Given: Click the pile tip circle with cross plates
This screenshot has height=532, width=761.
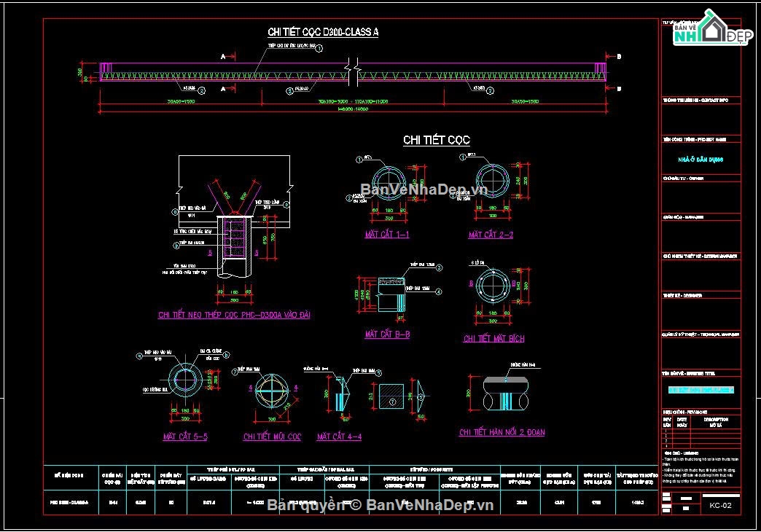Looking at the screenshot, I should [272, 391].
